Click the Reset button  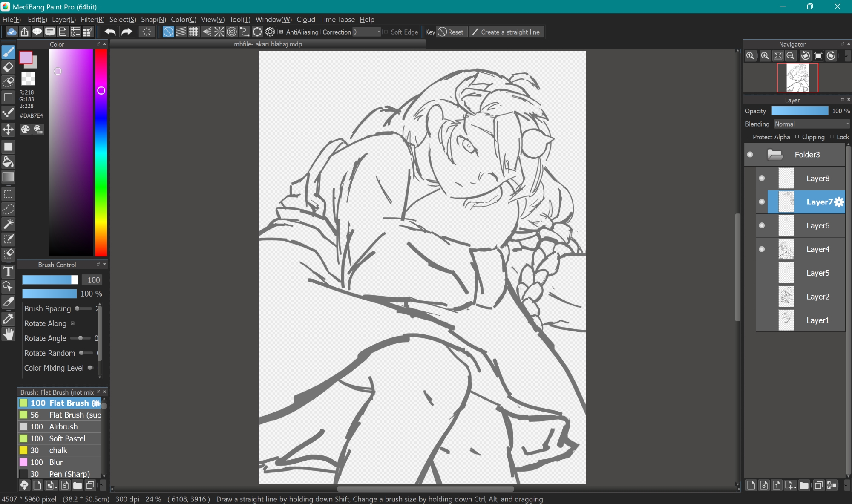click(451, 32)
